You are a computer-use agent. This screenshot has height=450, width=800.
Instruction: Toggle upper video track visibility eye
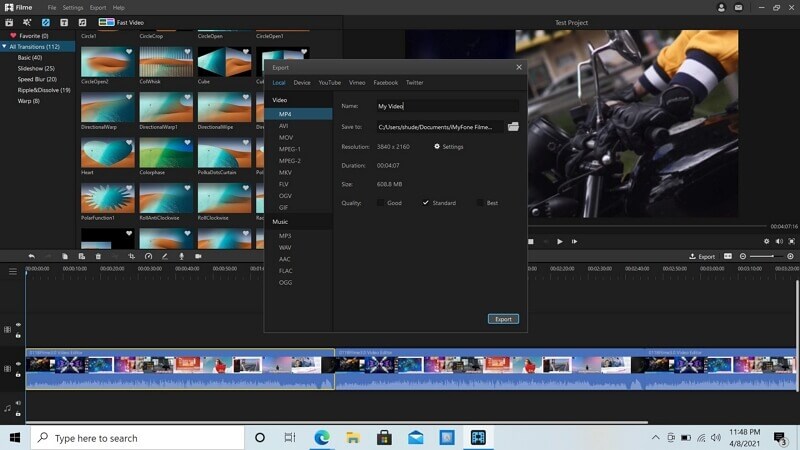coord(18,324)
